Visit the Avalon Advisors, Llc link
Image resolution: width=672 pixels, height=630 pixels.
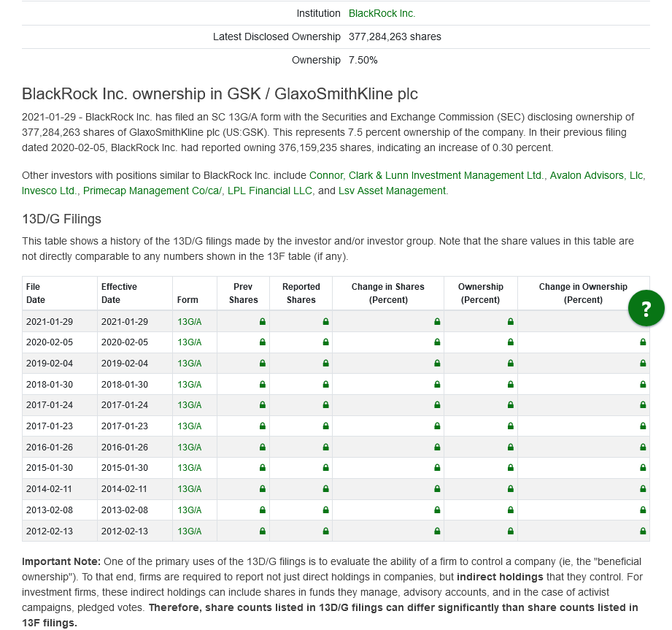[x=596, y=175]
